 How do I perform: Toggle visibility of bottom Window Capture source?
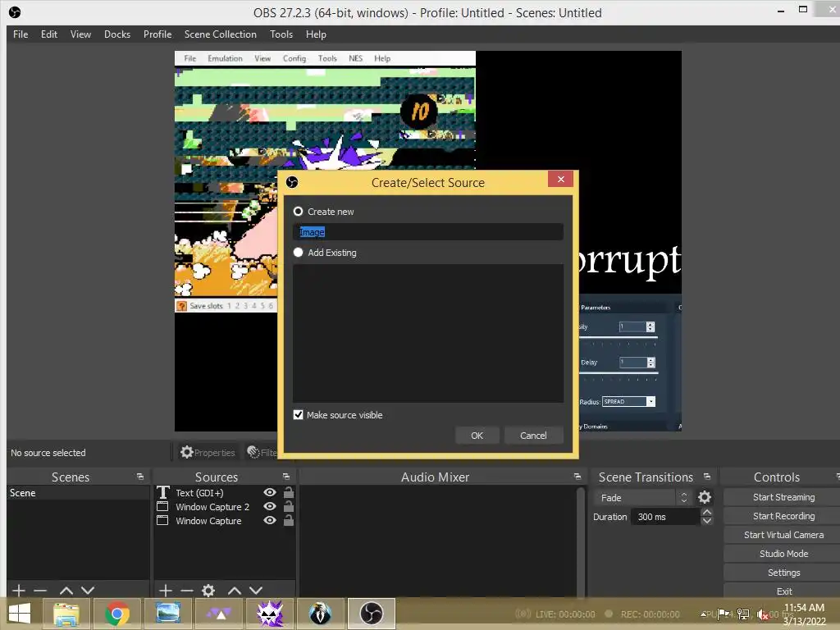270,520
